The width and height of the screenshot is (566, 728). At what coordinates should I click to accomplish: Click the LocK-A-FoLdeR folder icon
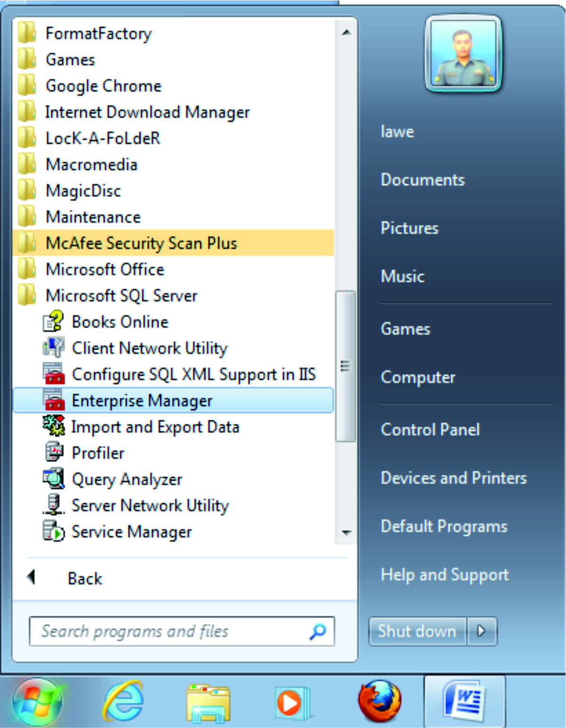(x=27, y=138)
